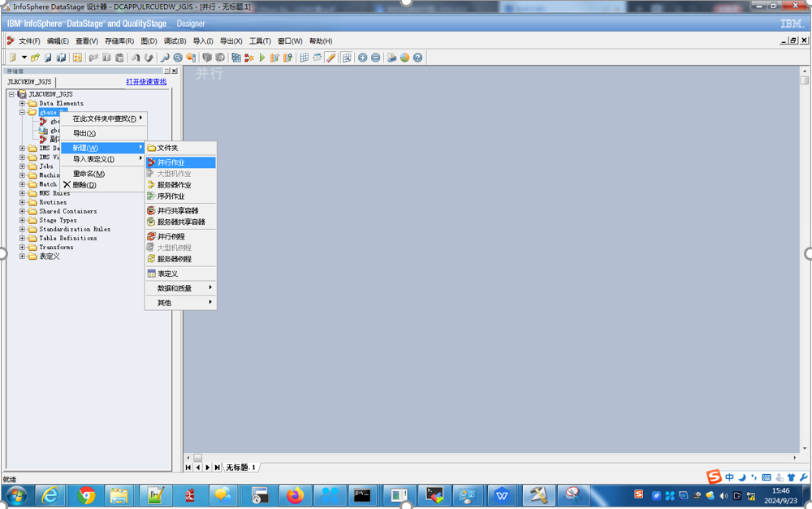The image size is (812, 509).
Task: Expand the Table Definitions folder
Action: coord(22,238)
